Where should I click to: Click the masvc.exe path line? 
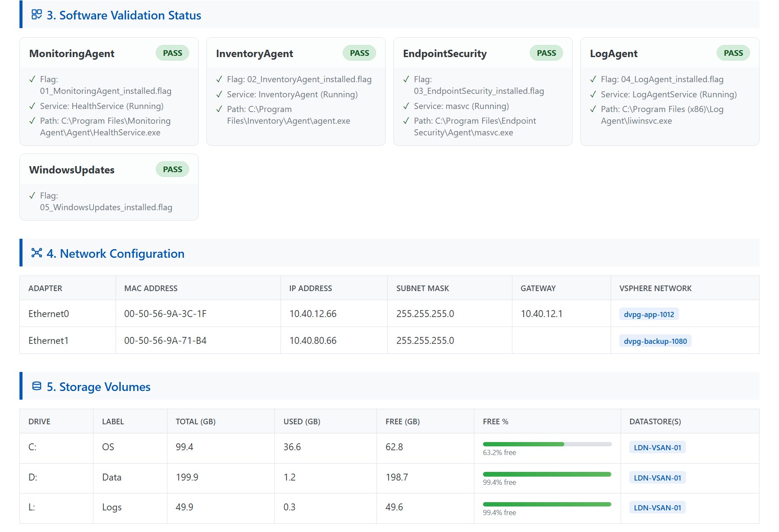tap(475, 127)
